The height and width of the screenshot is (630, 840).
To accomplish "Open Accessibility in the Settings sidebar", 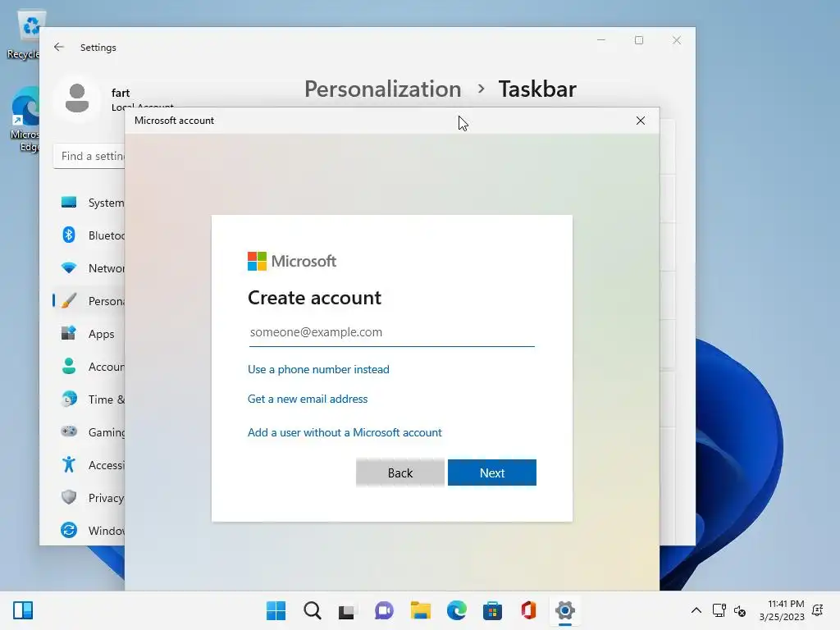I will pos(89,465).
